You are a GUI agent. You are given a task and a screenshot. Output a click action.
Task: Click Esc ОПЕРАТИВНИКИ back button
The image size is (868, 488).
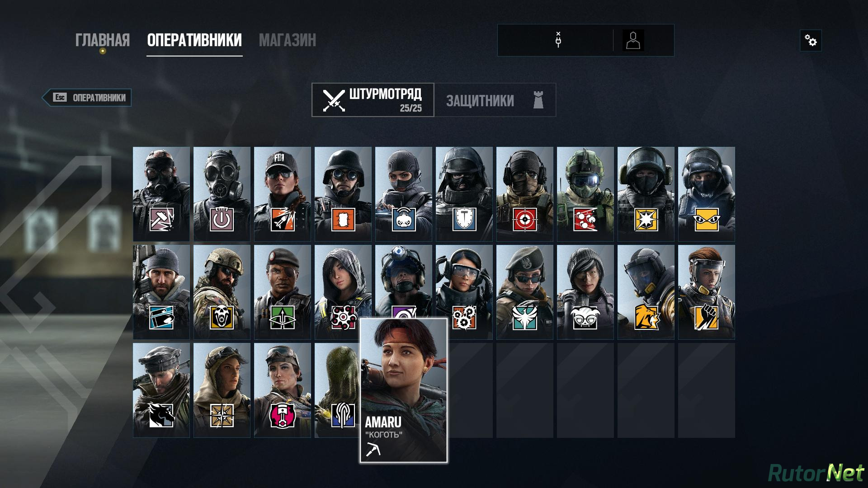87,98
